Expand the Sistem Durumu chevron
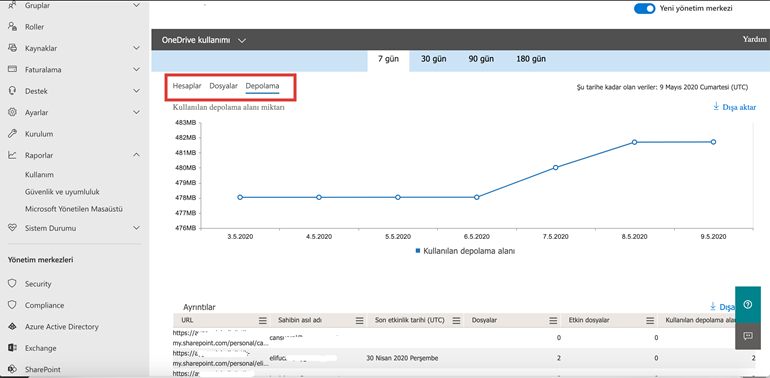770x378 pixels. [137, 228]
